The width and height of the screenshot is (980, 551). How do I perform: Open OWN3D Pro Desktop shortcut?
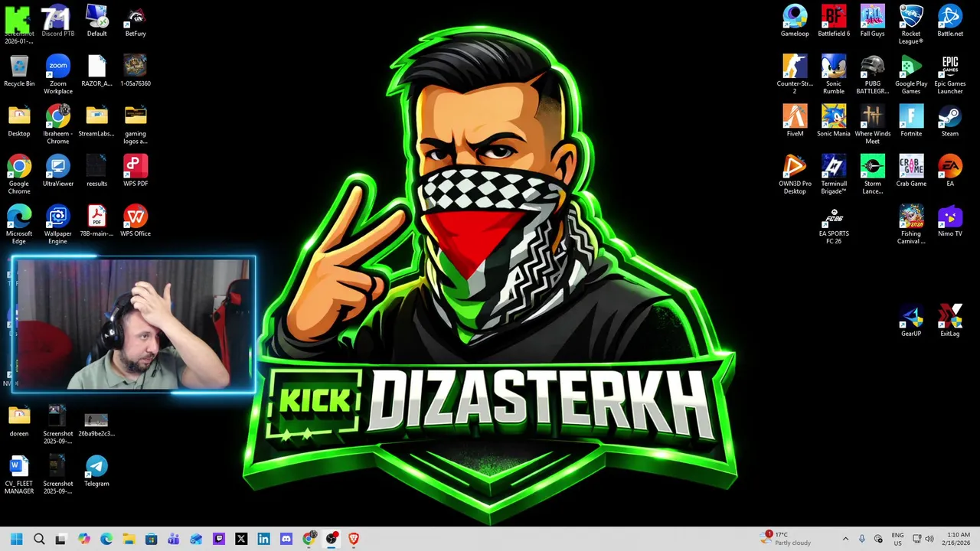(x=795, y=174)
